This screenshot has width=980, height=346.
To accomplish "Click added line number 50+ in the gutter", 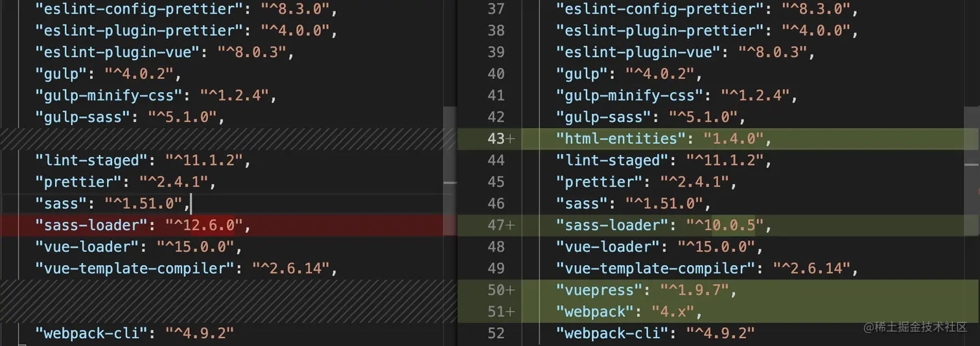I will (x=500, y=290).
